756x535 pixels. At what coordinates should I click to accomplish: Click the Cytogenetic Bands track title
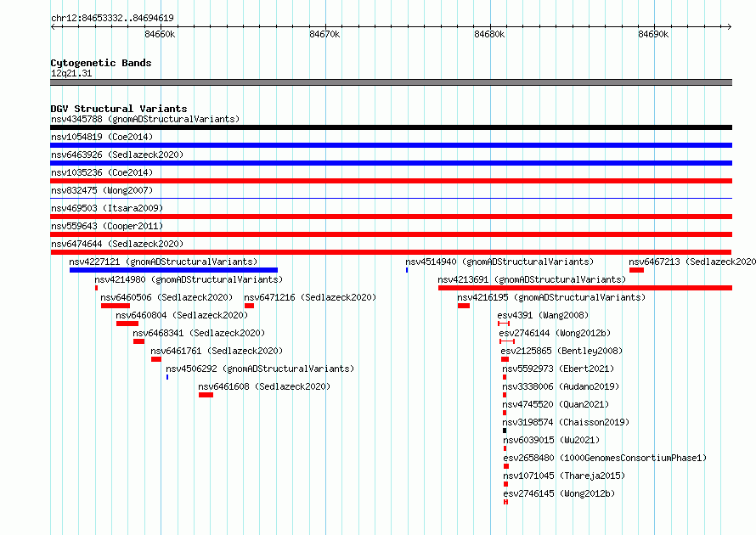101,63
